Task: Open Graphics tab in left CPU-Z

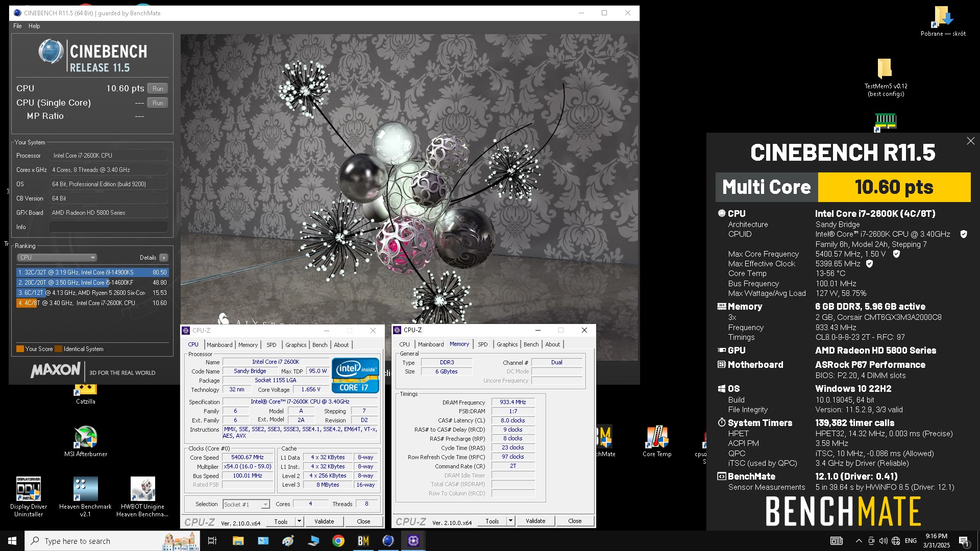Action: [296, 345]
